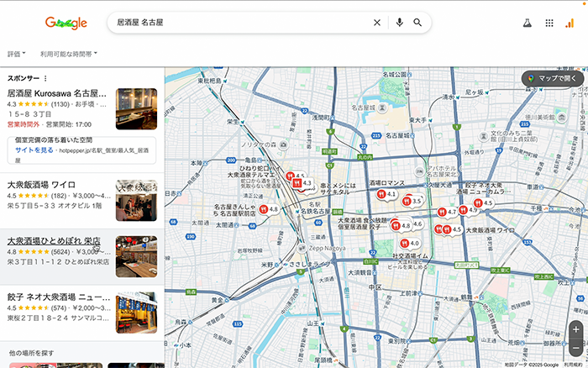Open the 評価 rating filter dropdown
Viewport: 588px width, 368px height.
[x=17, y=54]
